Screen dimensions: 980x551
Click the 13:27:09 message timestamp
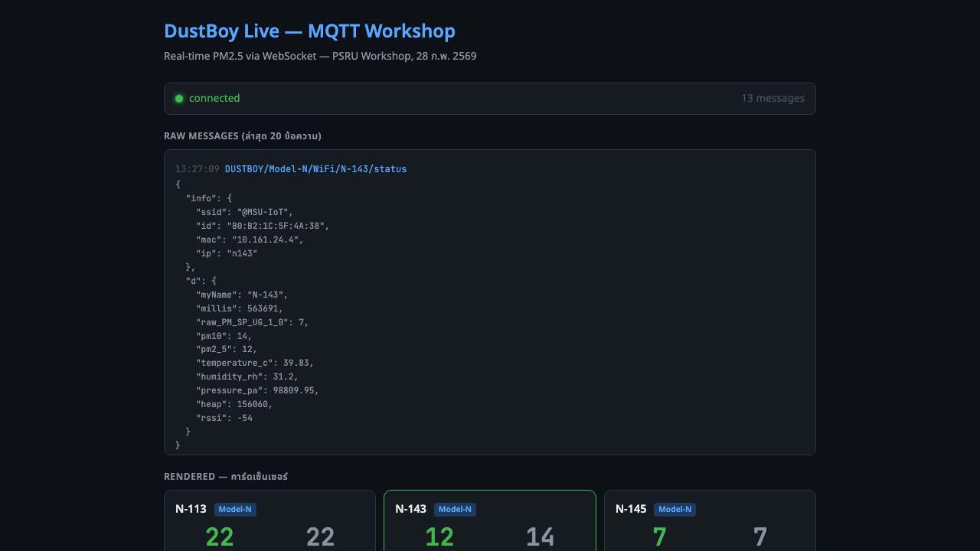point(198,169)
